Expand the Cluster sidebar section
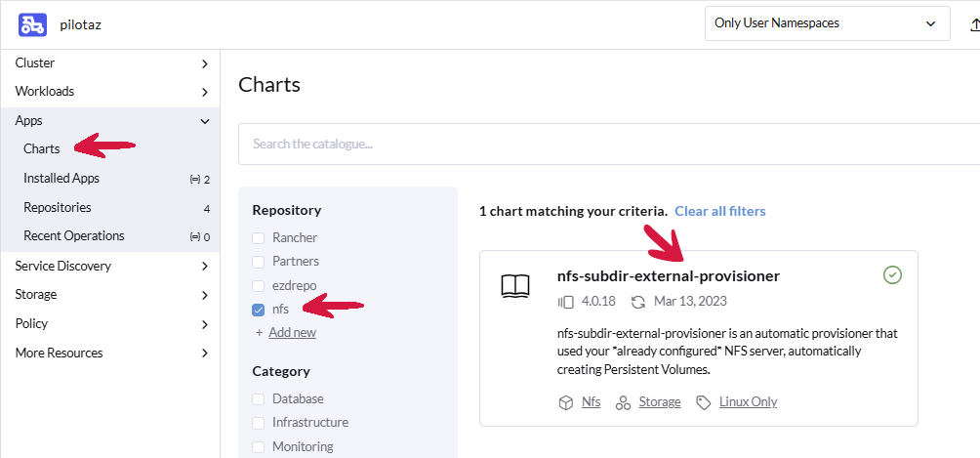The image size is (980, 458). (204, 63)
